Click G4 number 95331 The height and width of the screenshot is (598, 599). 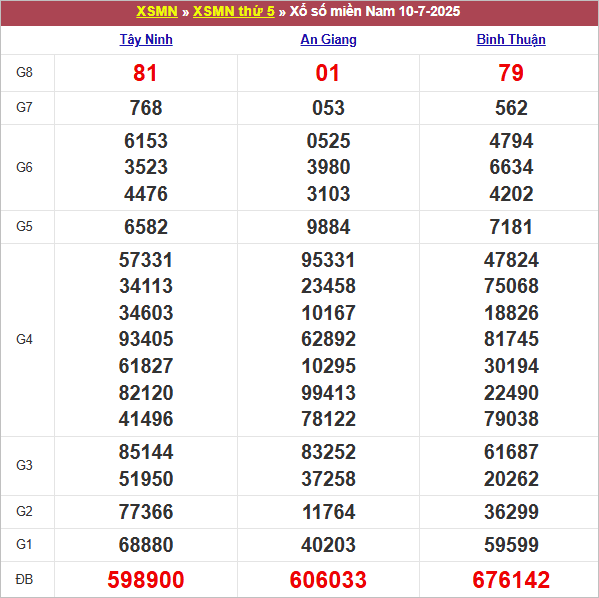tap(329, 260)
